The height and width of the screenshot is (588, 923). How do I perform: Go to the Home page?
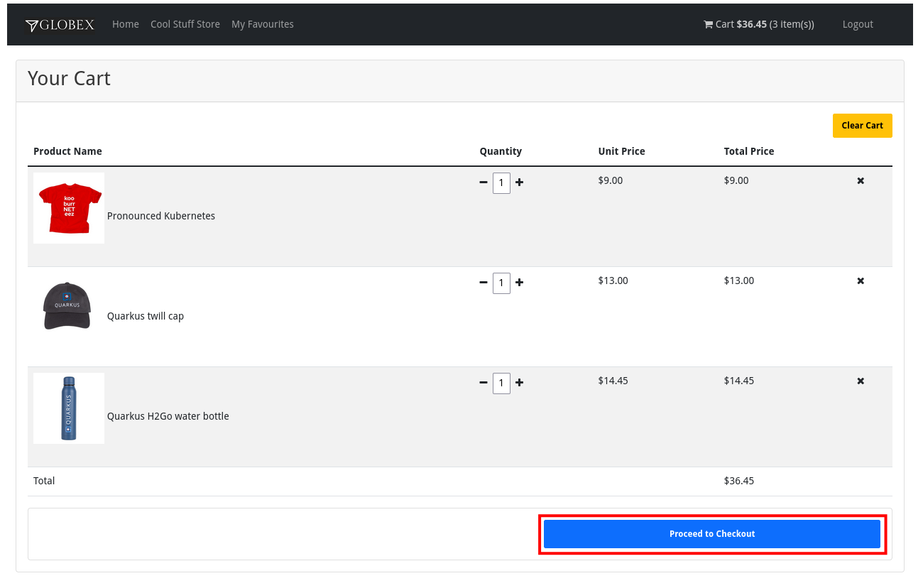tap(126, 24)
